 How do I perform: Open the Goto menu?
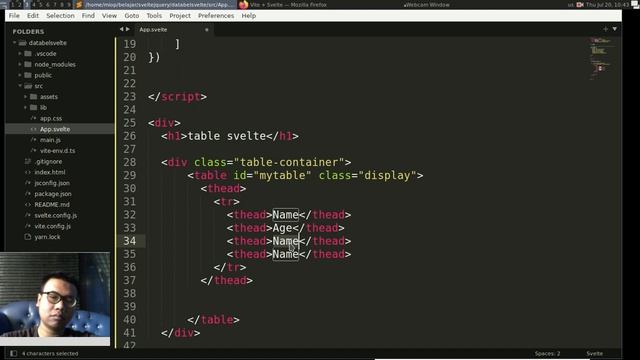[131, 16]
